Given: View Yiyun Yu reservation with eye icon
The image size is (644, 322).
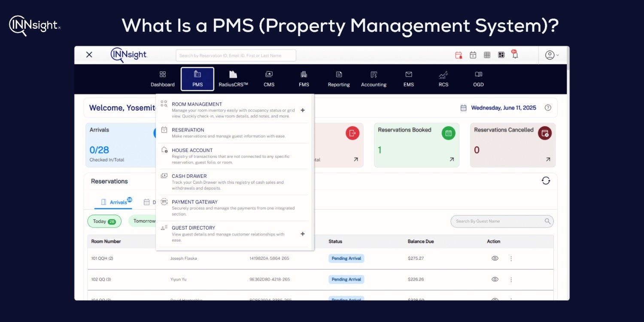Looking at the screenshot, I should coord(495,279).
